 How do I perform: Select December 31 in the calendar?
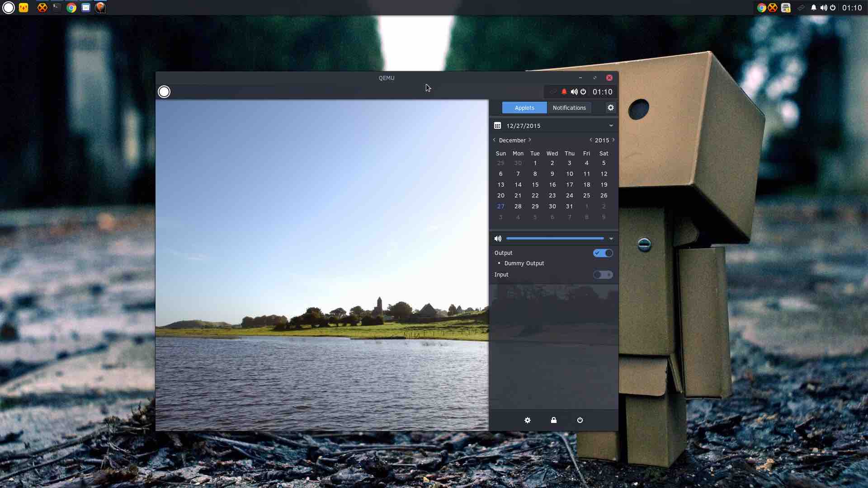(x=569, y=206)
